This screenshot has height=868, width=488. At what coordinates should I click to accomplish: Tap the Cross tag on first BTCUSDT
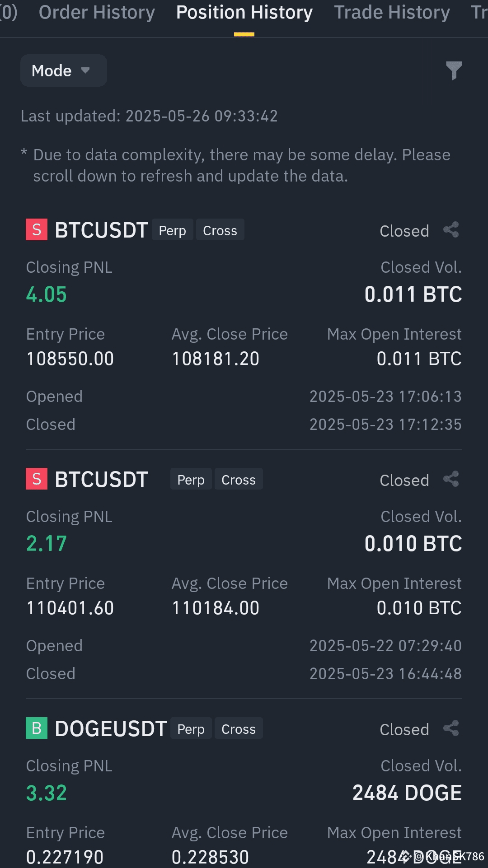[220, 230]
